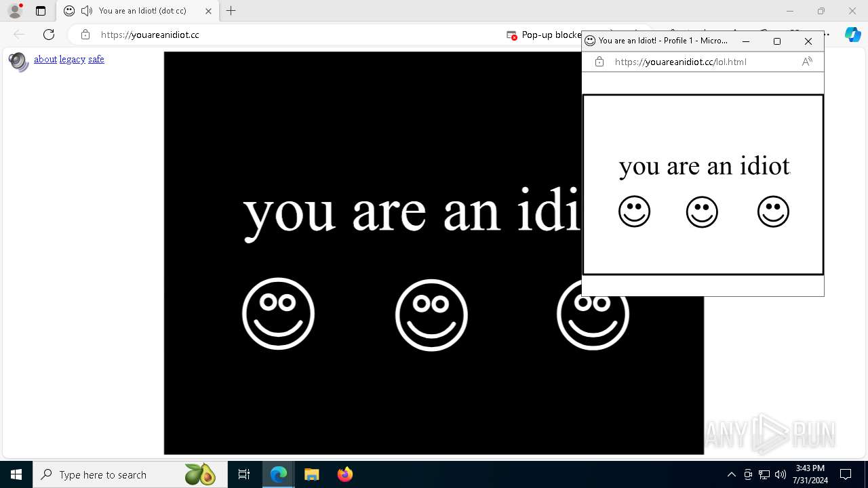Click the popup window lol.html address
Image resolution: width=868 pixels, height=488 pixels.
click(681, 62)
